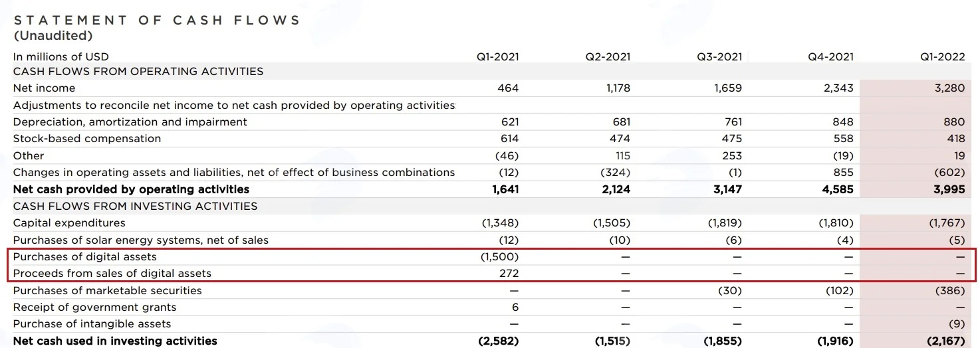The width and height of the screenshot is (980, 348).
Task: Click Cash Flows From Investing Activities heading
Action: (136, 207)
